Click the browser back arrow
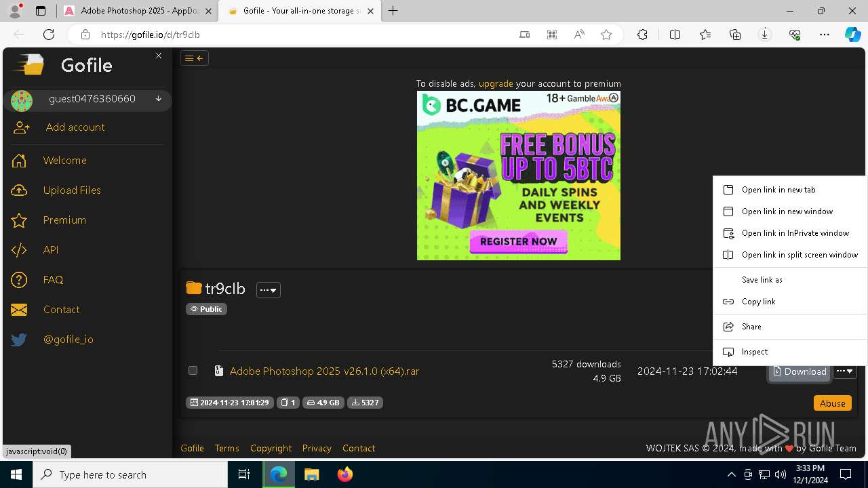Viewport: 868px width, 488px height. click(x=19, y=35)
